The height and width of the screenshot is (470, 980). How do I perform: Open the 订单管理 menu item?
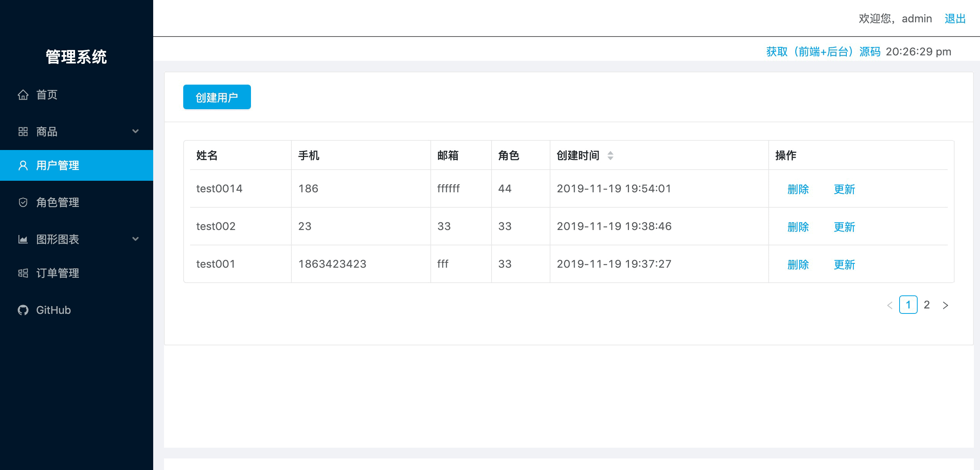pos(58,273)
